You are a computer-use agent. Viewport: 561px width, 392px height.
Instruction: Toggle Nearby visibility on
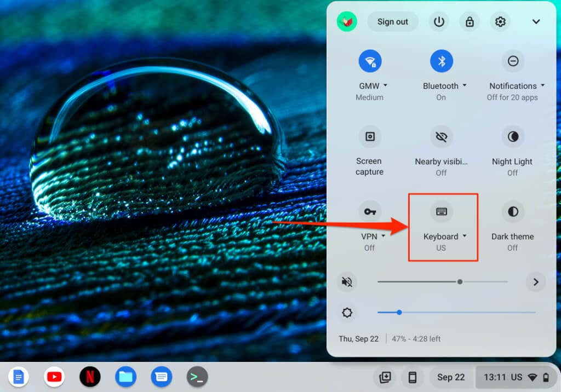tap(442, 136)
